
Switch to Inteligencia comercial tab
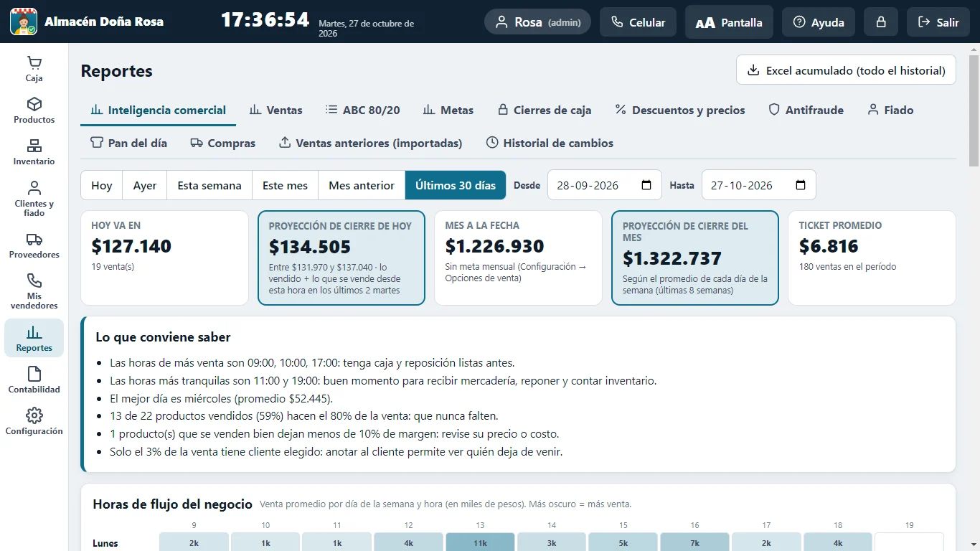coord(158,110)
